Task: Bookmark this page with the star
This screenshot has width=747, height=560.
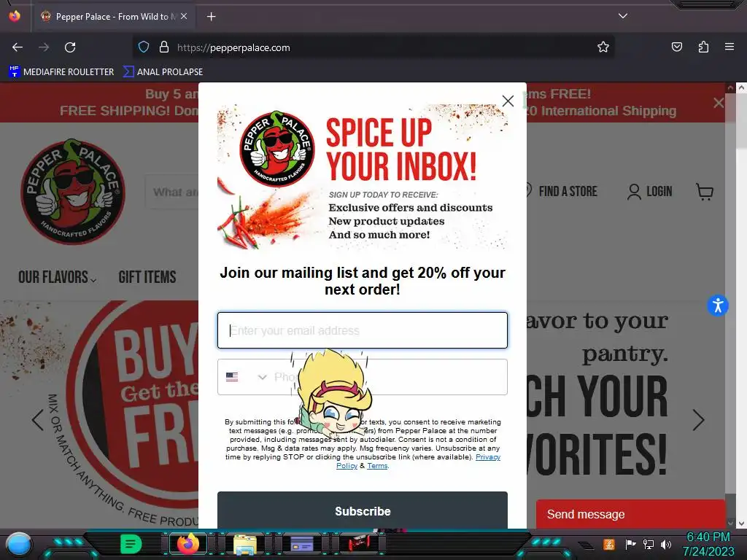Action: (603, 47)
